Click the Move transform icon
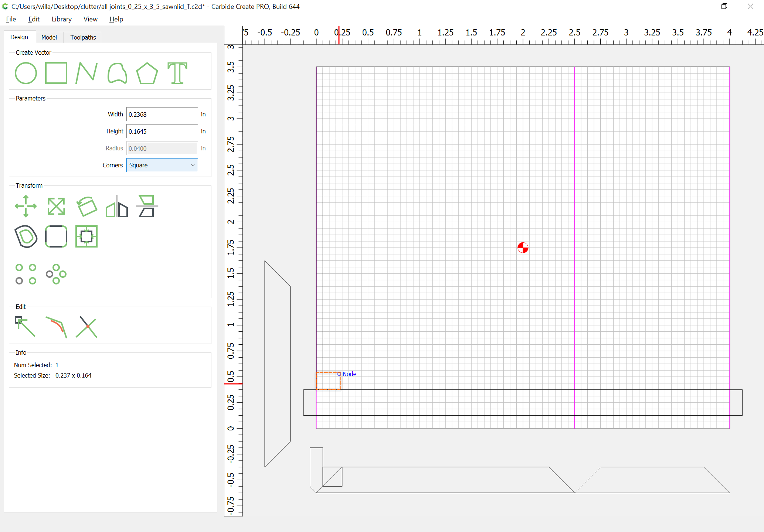This screenshot has height=532, width=764. pos(26,206)
